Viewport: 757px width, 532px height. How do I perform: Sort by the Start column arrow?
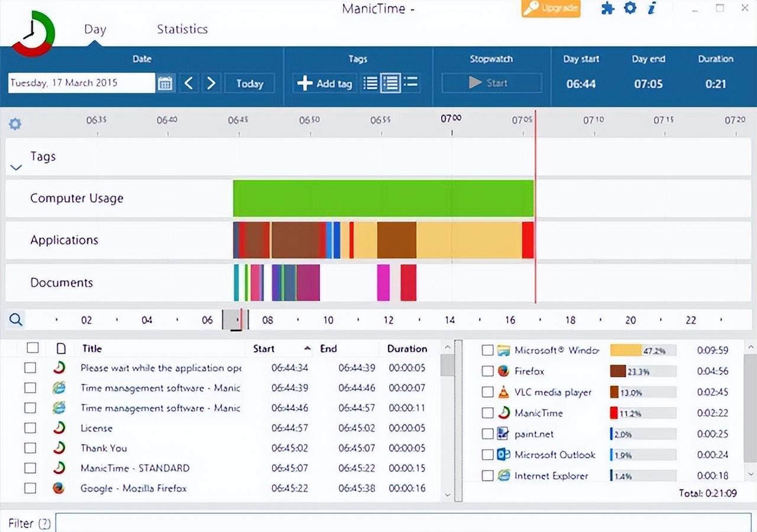pyautogui.click(x=308, y=348)
